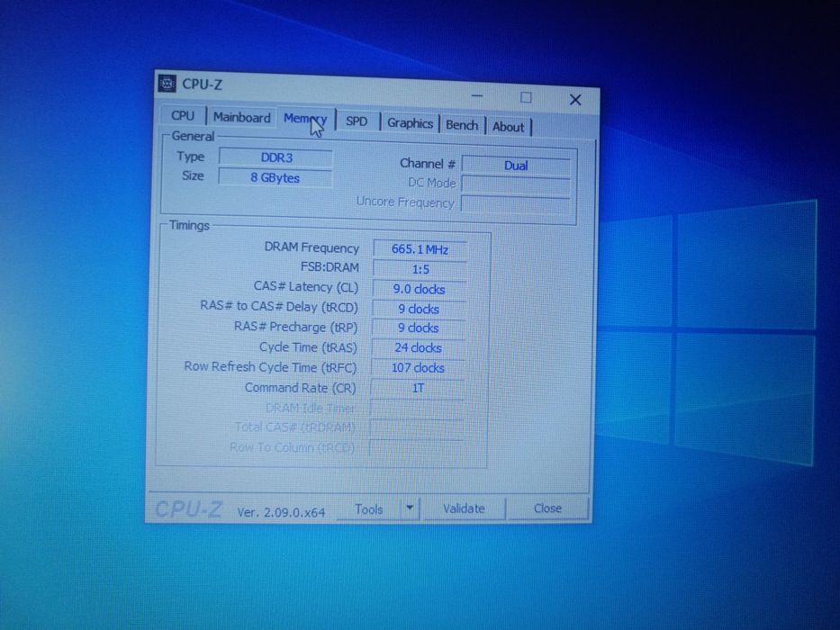The width and height of the screenshot is (840, 630).
Task: Open the SPD tab
Action: tap(357, 121)
